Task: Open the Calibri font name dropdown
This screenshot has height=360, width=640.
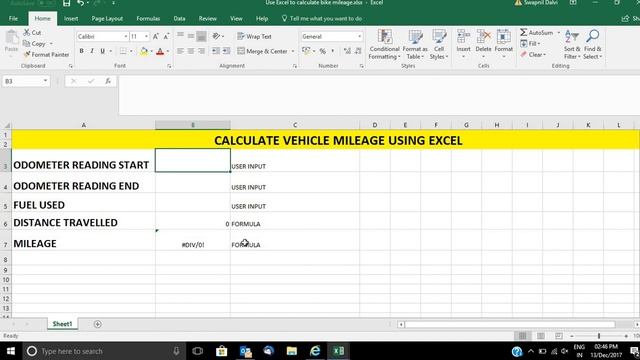Action: [x=126, y=37]
